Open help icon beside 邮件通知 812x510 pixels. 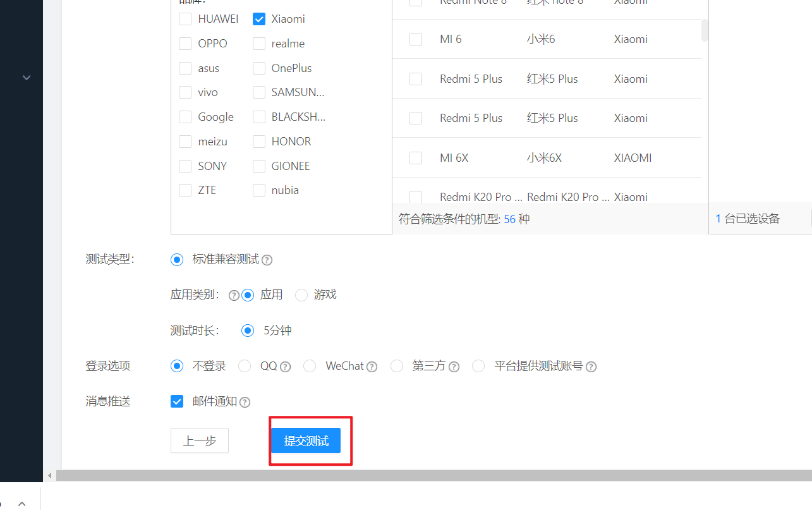[245, 402]
